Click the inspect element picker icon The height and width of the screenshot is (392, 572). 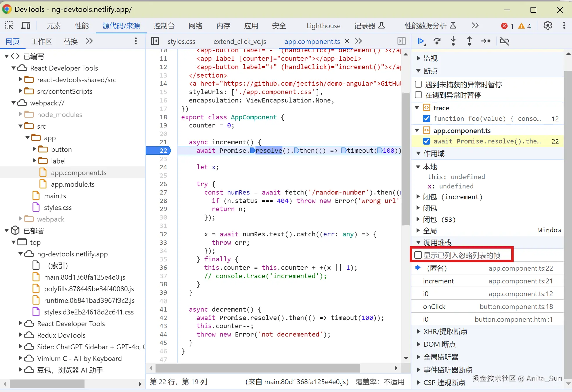pyautogui.click(x=9, y=26)
